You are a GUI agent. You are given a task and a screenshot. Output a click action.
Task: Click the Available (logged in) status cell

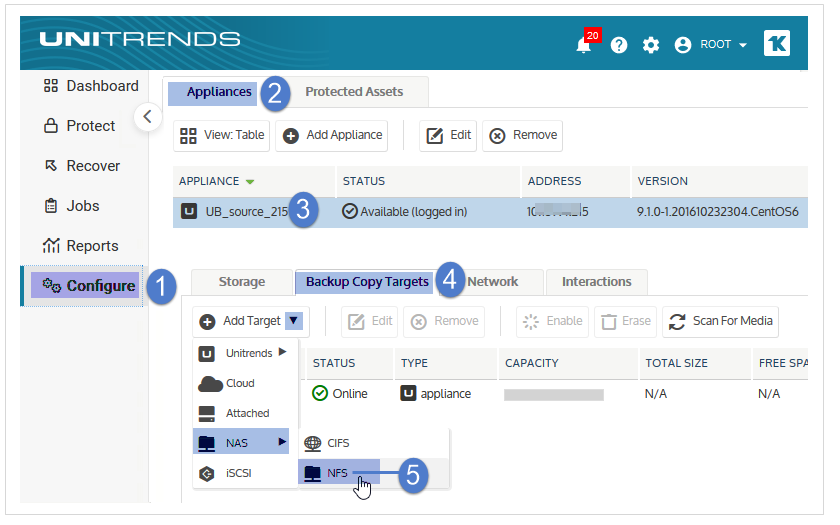pyautogui.click(x=404, y=212)
